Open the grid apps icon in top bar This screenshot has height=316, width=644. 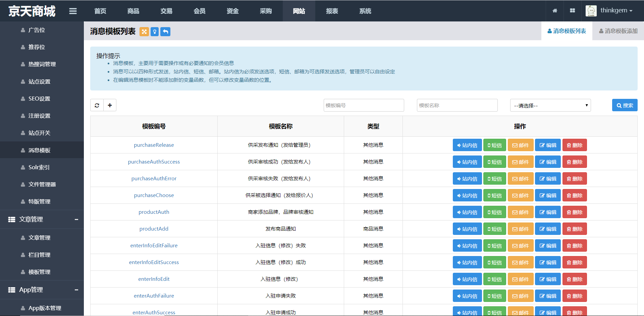coord(573,11)
